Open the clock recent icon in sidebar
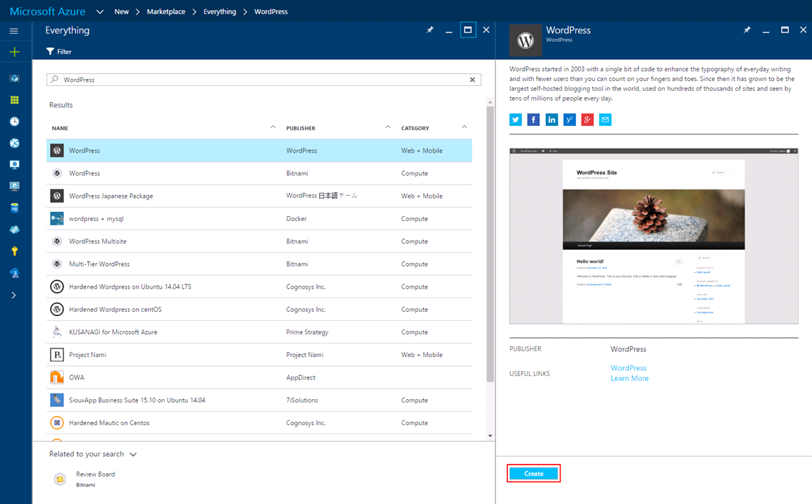Viewport: 812px width, 504px height. pos(15,122)
